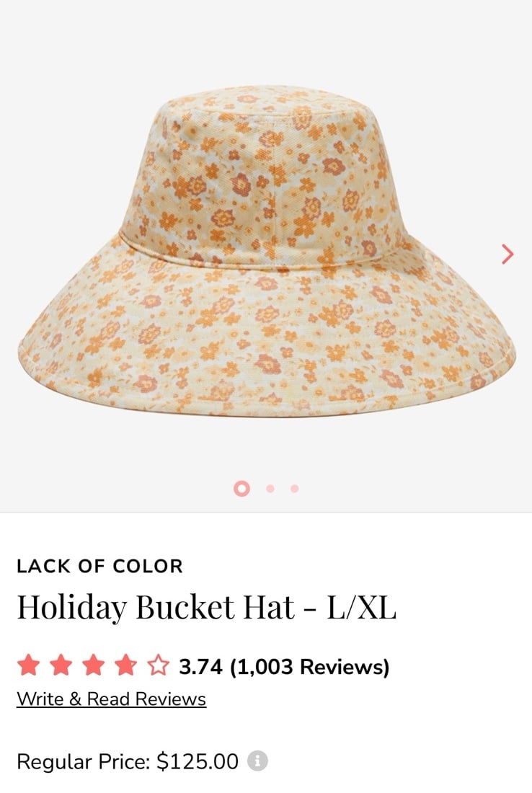Click the first filled rating star
This screenshot has width=532, height=793.
[28, 665]
